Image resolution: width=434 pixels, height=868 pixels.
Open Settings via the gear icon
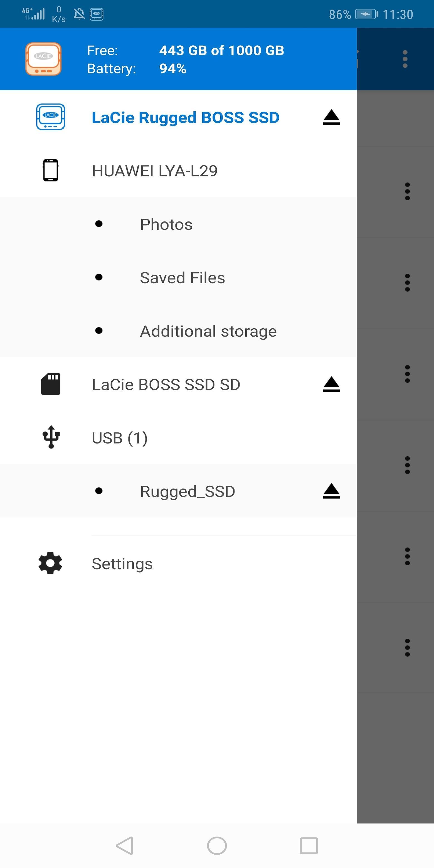pyautogui.click(x=50, y=563)
